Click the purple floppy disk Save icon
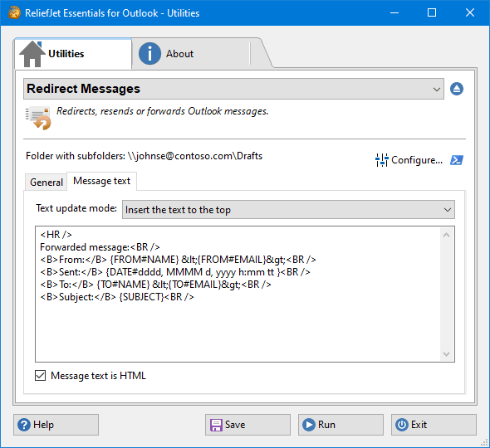The width and height of the screenshot is (490, 448). pos(216,425)
